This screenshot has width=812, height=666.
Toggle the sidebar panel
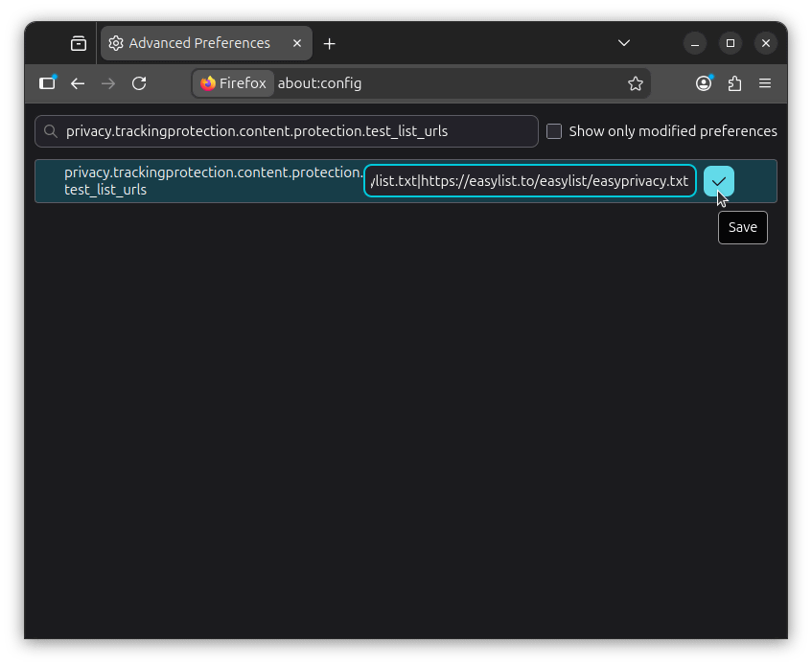[x=47, y=83]
